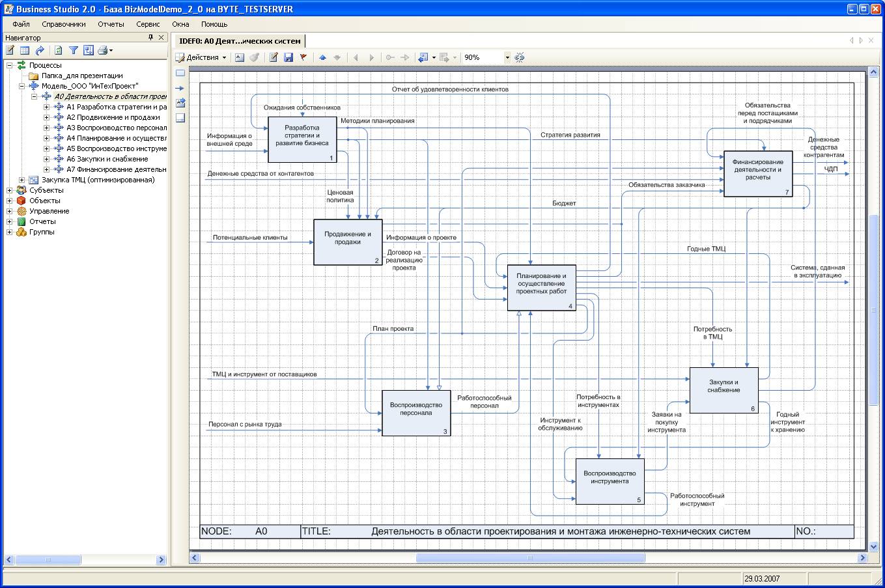Click the navigate forward triangle icon
Screen dimensions: 885x588
tap(372, 57)
